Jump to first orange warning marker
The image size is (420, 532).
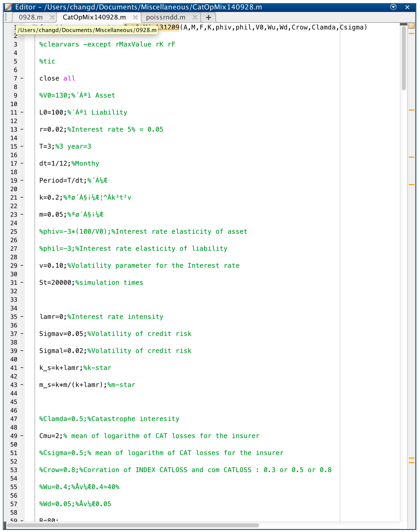tap(412, 33)
